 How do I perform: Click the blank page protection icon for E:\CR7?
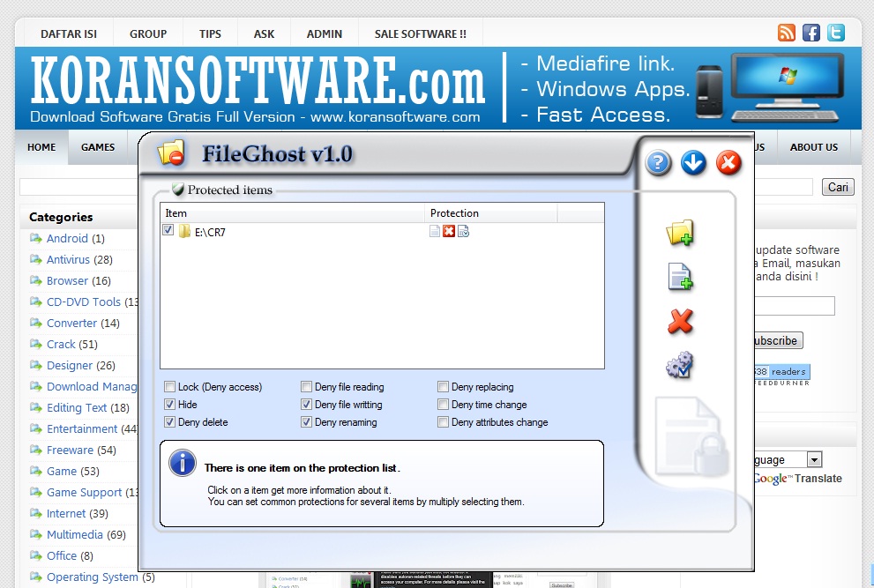(435, 231)
